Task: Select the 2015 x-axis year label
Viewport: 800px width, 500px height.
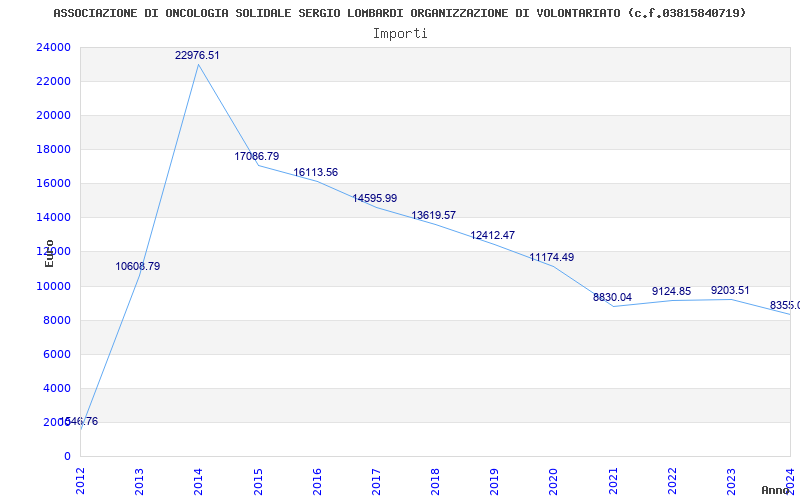Action: 258,481
